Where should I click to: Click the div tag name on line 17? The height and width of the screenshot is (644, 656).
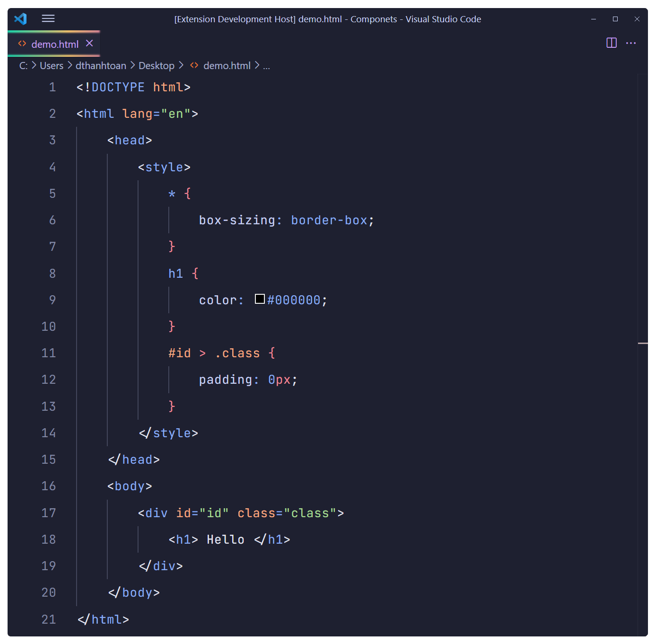click(x=157, y=513)
